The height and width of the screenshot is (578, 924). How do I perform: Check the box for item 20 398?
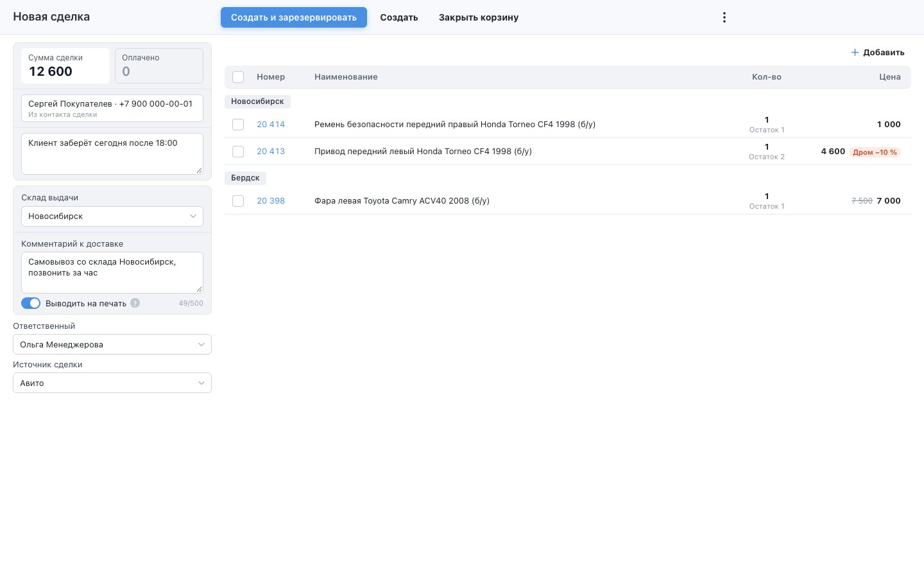click(238, 201)
